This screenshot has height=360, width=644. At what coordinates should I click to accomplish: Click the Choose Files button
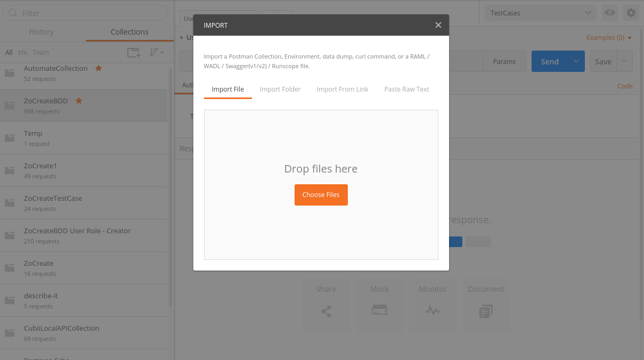(x=321, y=195)
